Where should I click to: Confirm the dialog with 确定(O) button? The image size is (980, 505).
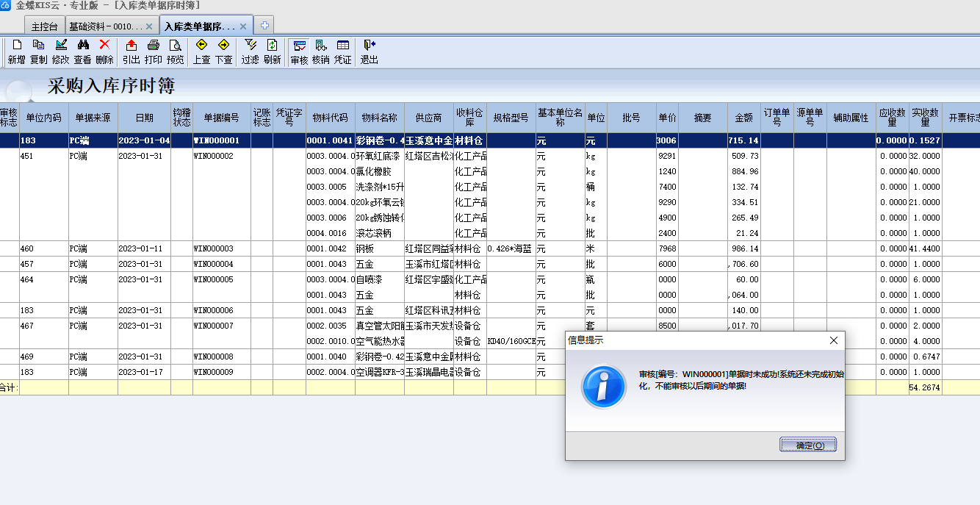pos(808,445)
